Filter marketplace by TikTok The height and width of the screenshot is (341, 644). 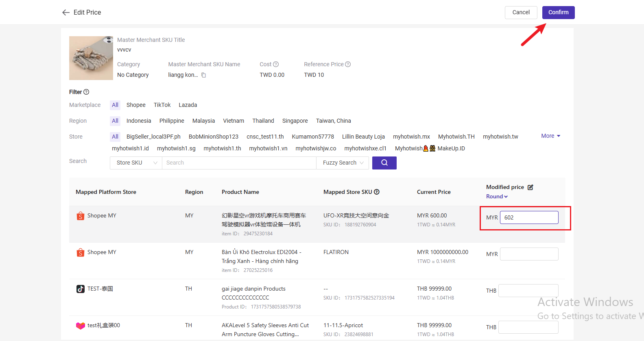(x=162, y=105)
